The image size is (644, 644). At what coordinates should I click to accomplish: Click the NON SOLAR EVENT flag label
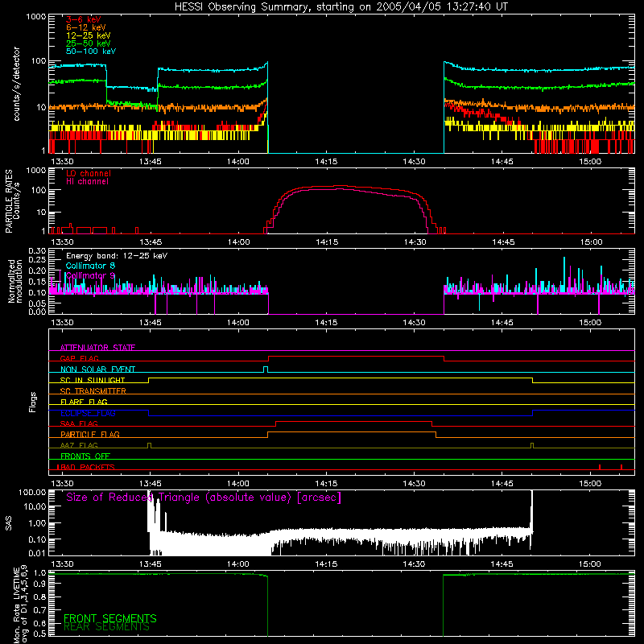pyautogui.click(x=97, y=369)
